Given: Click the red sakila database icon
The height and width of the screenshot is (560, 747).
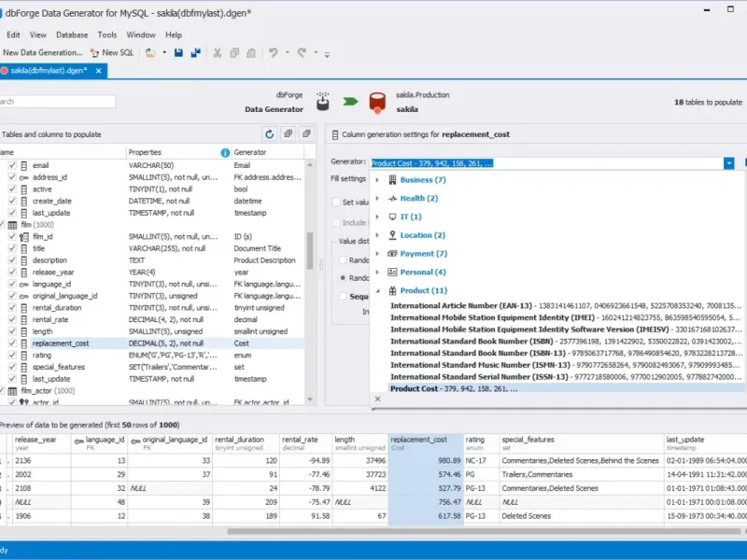Looking at the screenshot, I should click(x=377, y=102).
